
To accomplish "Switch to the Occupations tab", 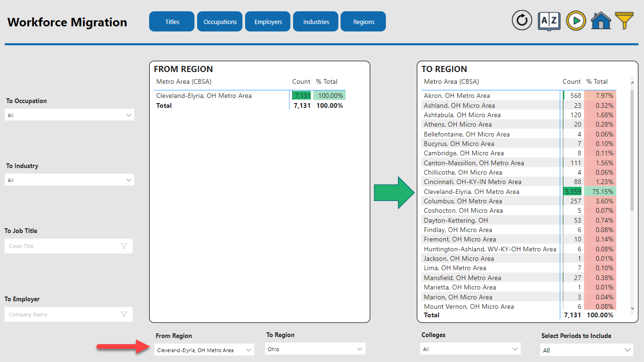I will [220, 22].
